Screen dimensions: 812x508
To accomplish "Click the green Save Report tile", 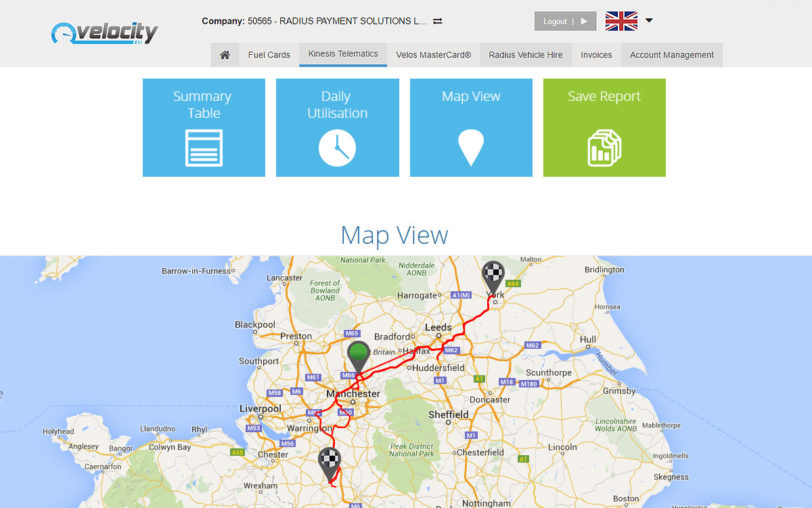I will [x=604, y=127].
